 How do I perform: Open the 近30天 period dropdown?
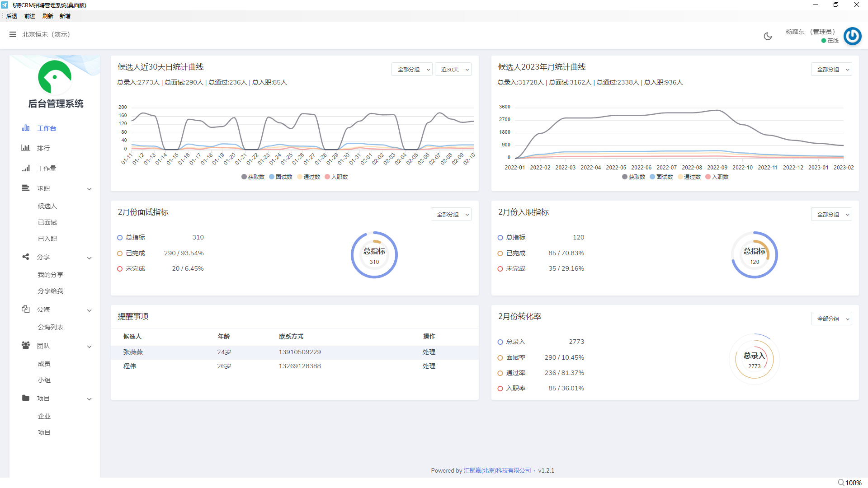point(453,70)
